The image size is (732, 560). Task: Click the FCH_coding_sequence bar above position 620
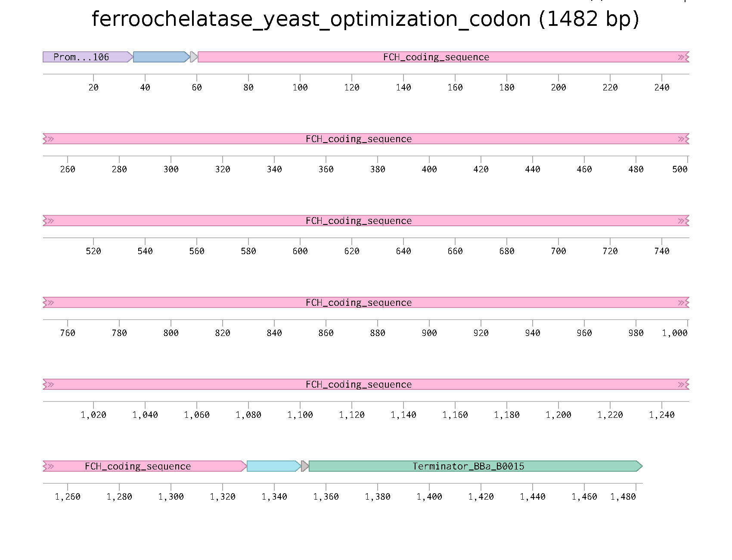click(352, 221)
